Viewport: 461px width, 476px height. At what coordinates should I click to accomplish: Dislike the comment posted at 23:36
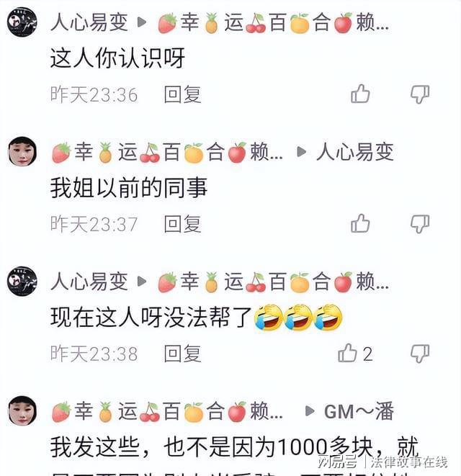[420, 94]
